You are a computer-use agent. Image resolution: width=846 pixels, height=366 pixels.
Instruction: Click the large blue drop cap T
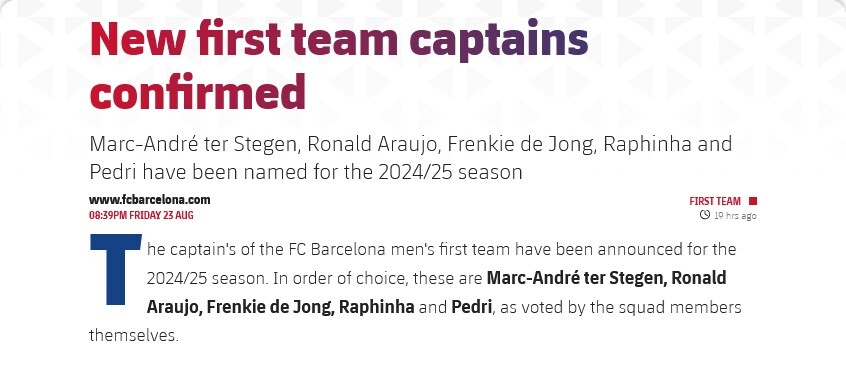click(115, 269)
